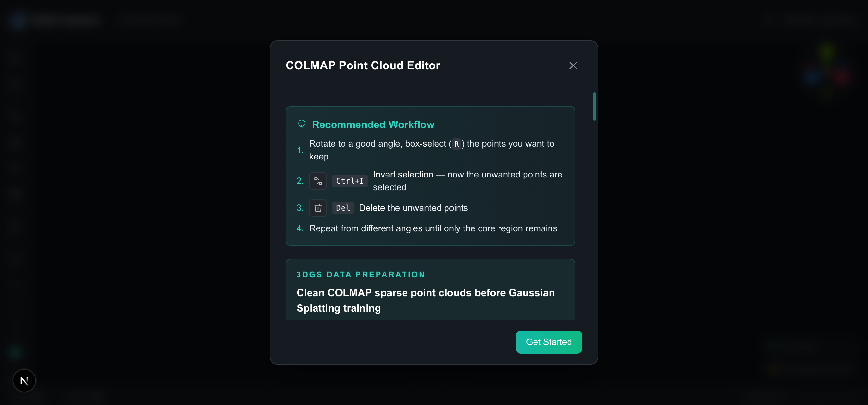Click the COLMAP Point Cloud Editor title
Viewport: 868px width, 405px height.
tap(362, 65)
